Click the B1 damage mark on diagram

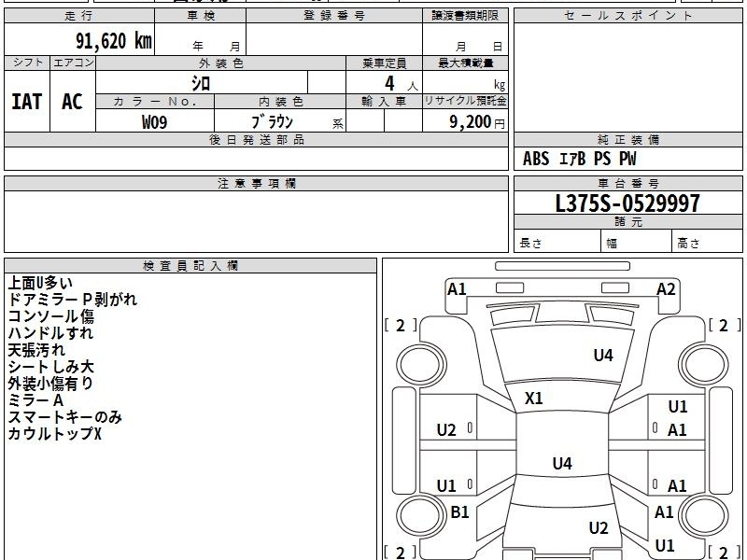[x=459, y=511]
